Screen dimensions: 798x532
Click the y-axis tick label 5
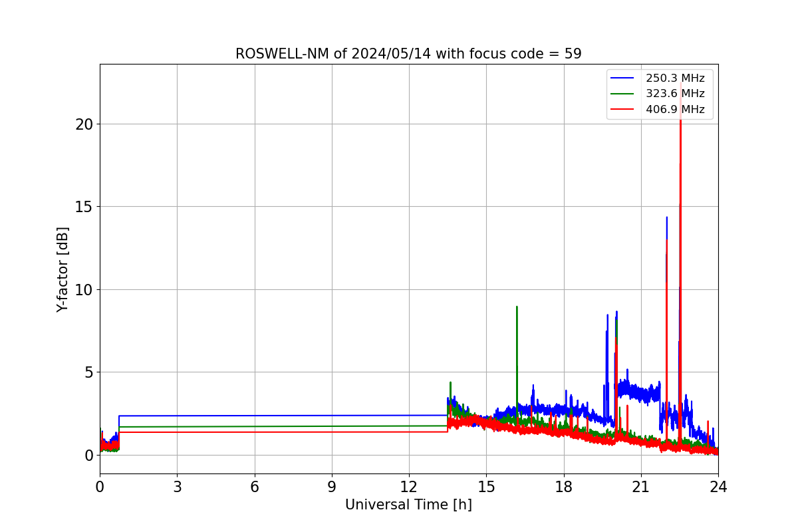click(88, 372)
